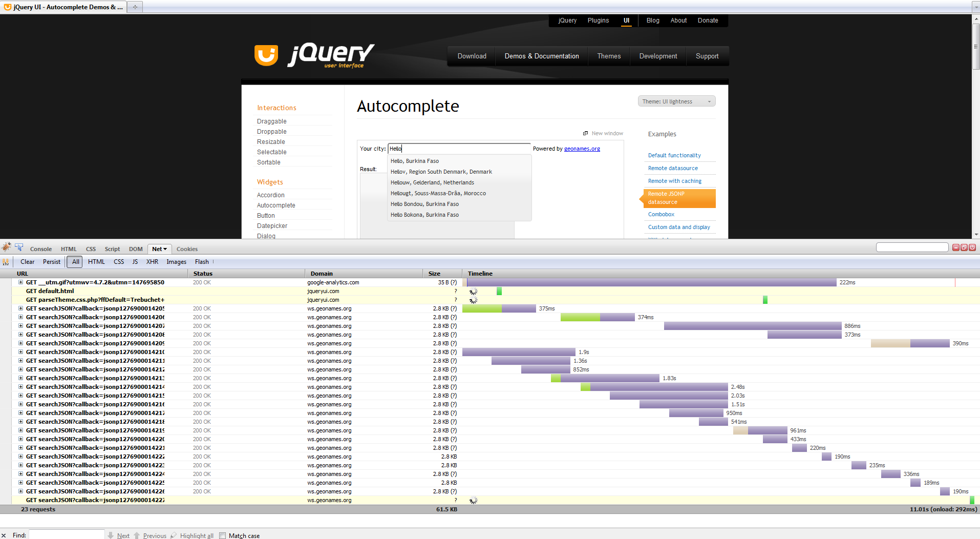The height and width of the screenshot is (539, 980).
Task: Activate the element inspector arrow icon
Action: coord(19,247)
